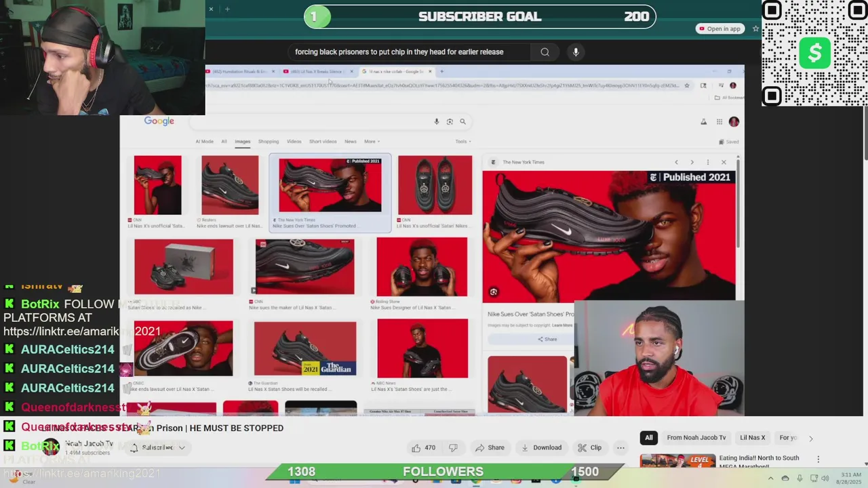Show hidden tray icons chevron
Viewport: 868px width, 488px height.
tap(770, 479)
